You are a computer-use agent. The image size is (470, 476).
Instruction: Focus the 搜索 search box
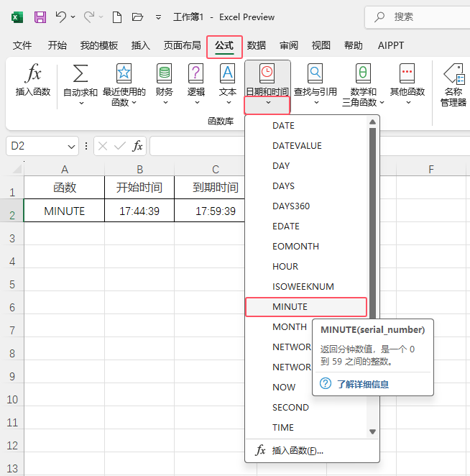[x=418, y=17]
